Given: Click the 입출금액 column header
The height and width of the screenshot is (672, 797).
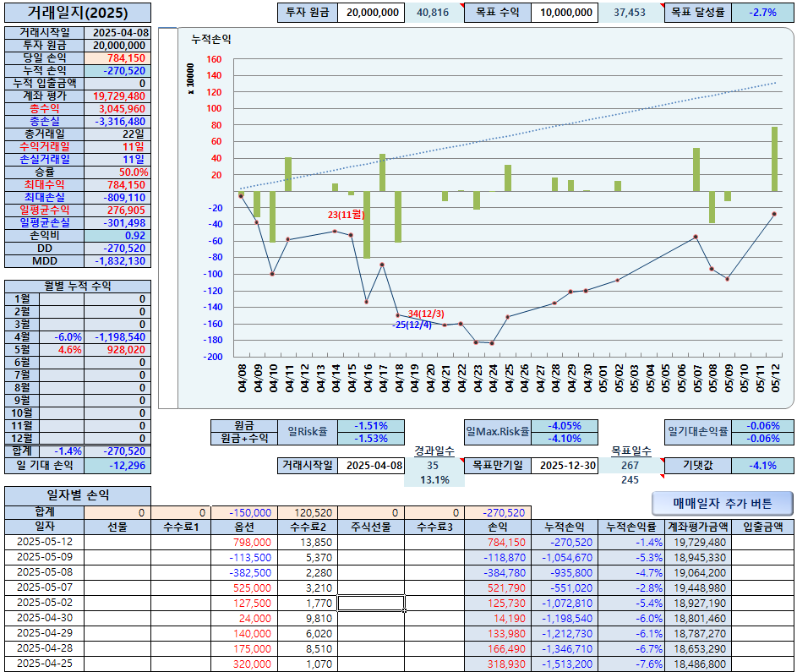Looking at the screenshot, I should [x=763, y=527].
